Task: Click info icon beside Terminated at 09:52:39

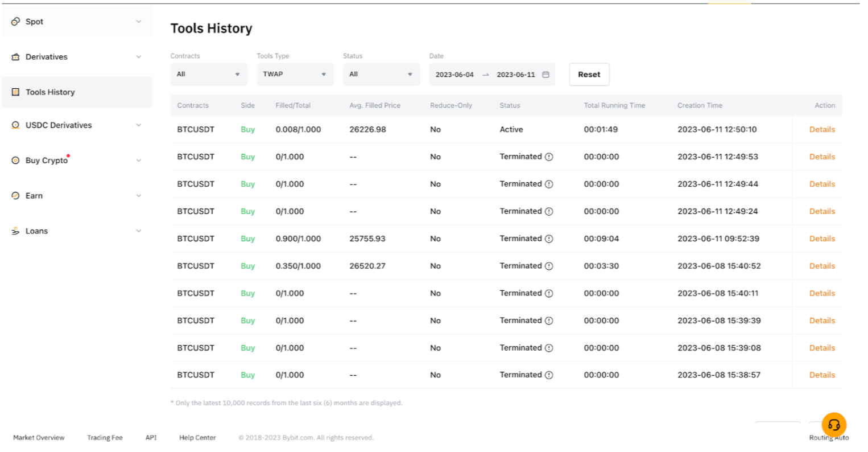Action: (x=549, y=239)
